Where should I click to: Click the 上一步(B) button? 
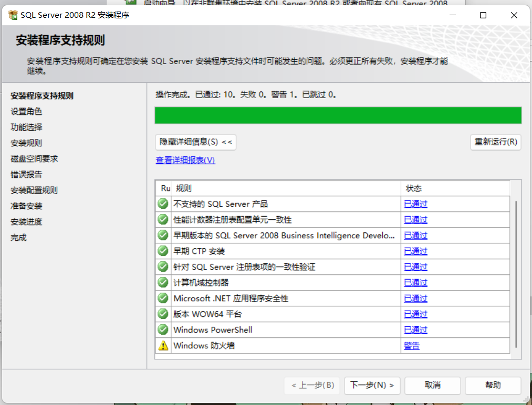(312, 386)
